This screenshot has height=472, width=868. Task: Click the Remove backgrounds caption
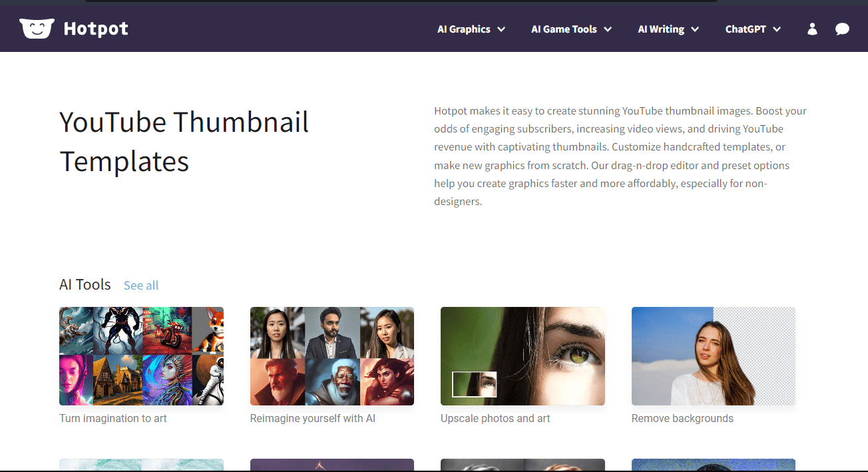pyautogui.click(x=682, y=418)
